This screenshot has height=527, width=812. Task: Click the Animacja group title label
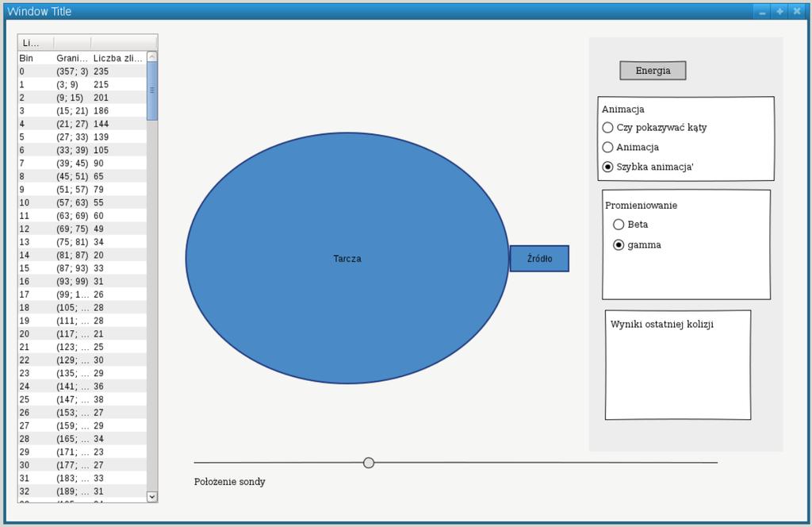[x=623, y=110]
